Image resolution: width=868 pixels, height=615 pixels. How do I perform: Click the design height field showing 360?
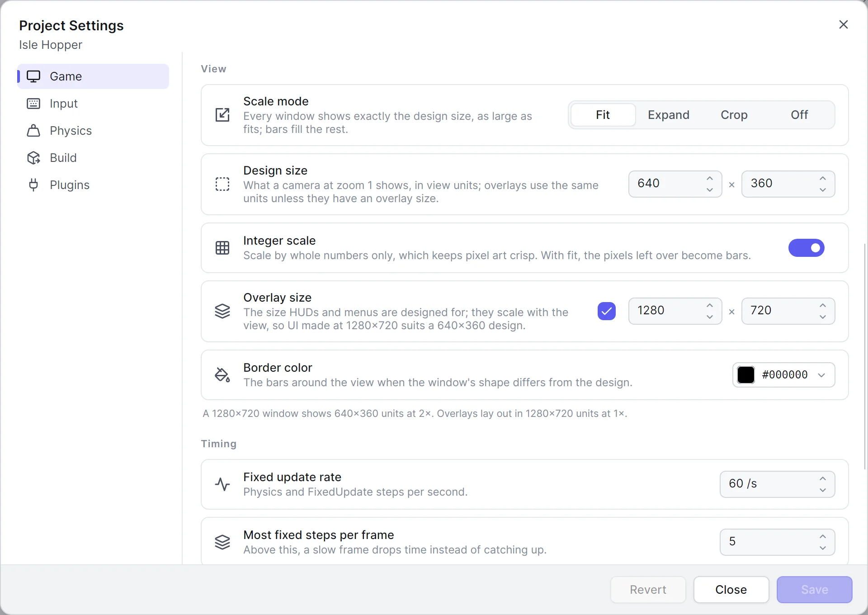(x=788, y=184)
